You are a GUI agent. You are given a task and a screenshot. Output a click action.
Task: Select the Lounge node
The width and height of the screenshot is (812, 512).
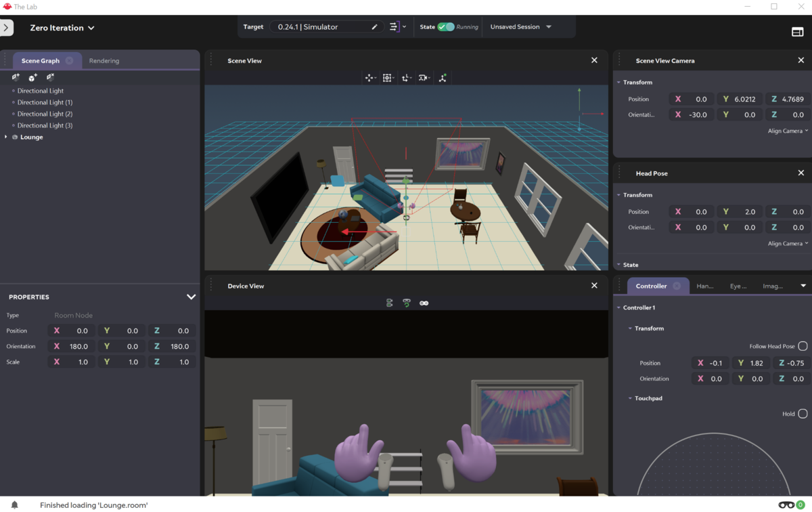point(32,137)
